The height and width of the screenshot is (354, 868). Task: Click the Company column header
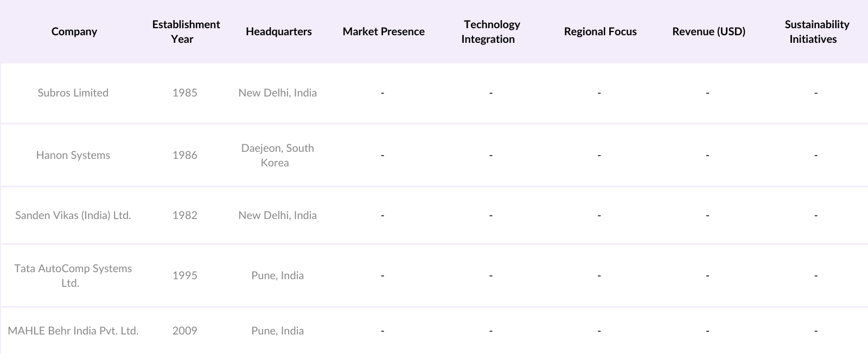point(74,31)
